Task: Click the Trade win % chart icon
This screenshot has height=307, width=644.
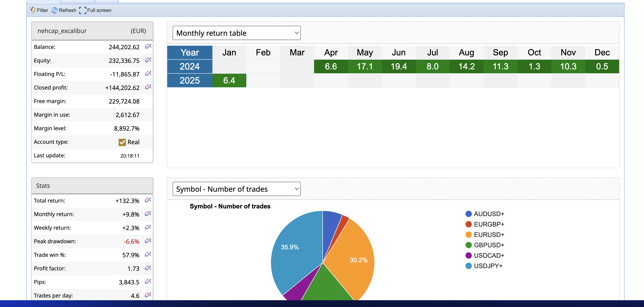Action: coord(148,255)
